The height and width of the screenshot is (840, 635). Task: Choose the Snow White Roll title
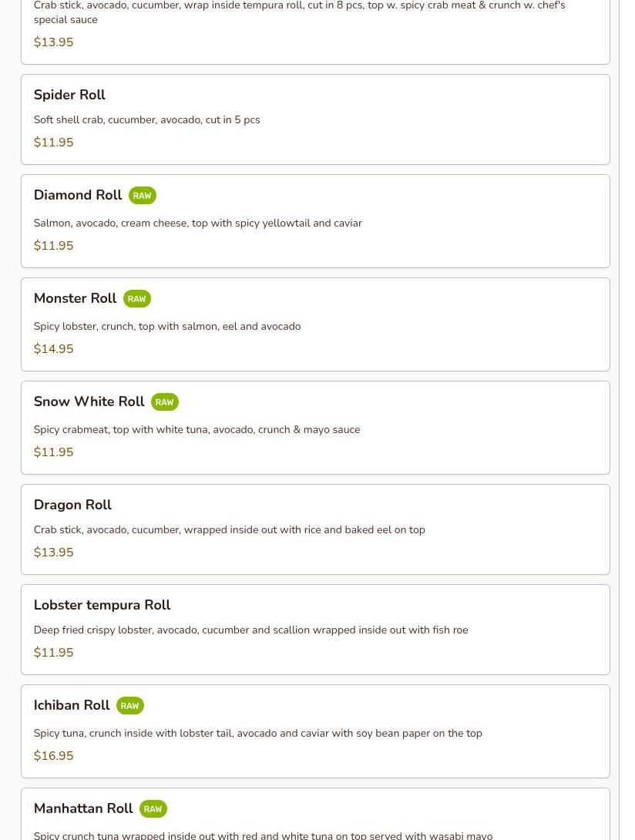[x=89, y=402]
